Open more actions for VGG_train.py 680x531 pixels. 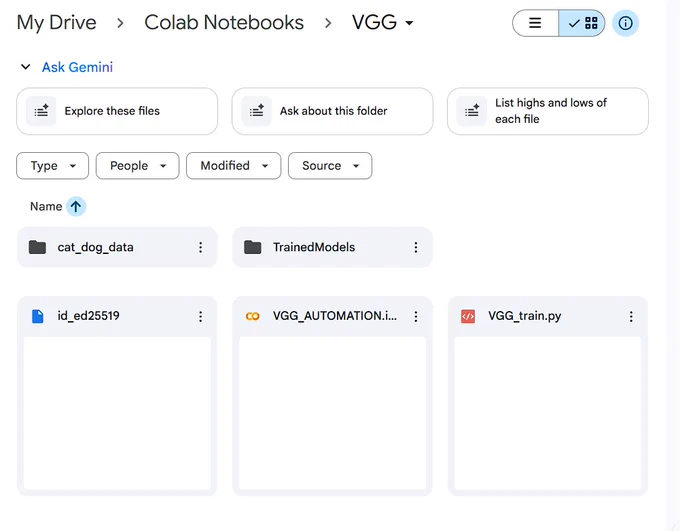click(631, 316)
